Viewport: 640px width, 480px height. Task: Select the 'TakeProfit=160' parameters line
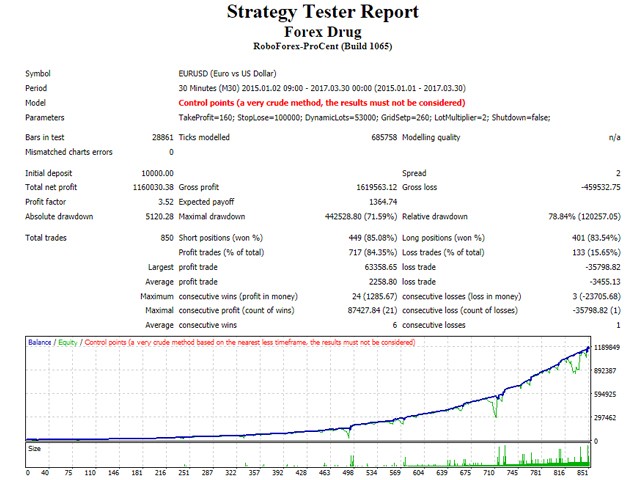[x=364, y=118]
